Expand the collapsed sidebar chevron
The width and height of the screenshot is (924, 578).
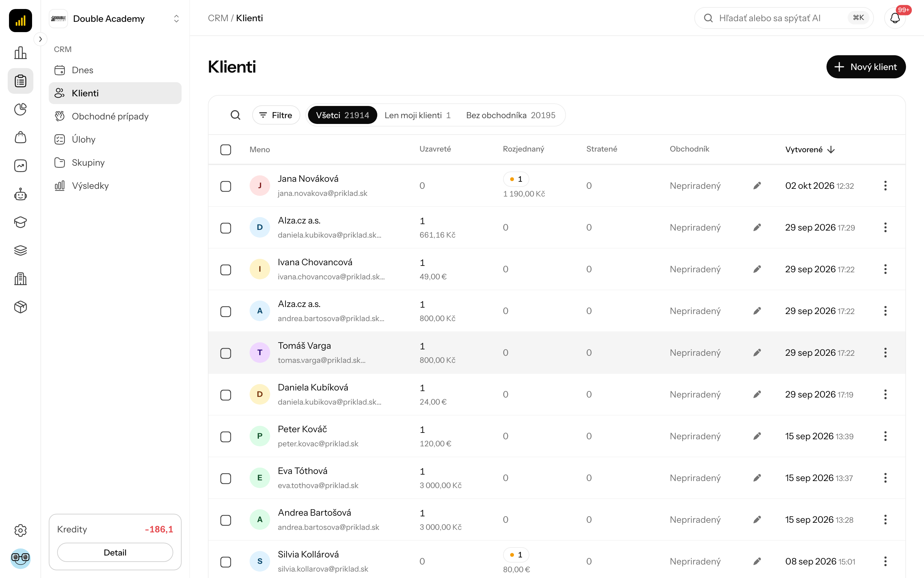40,39
